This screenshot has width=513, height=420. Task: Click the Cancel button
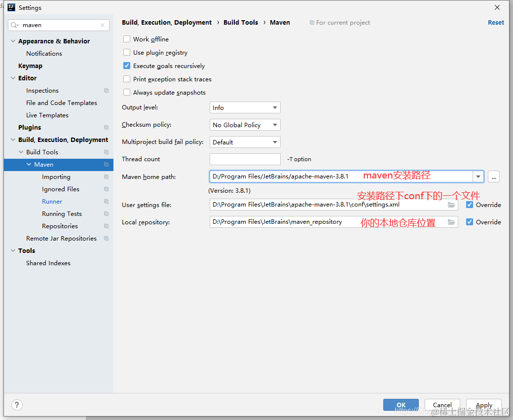[x=442, y=405]
